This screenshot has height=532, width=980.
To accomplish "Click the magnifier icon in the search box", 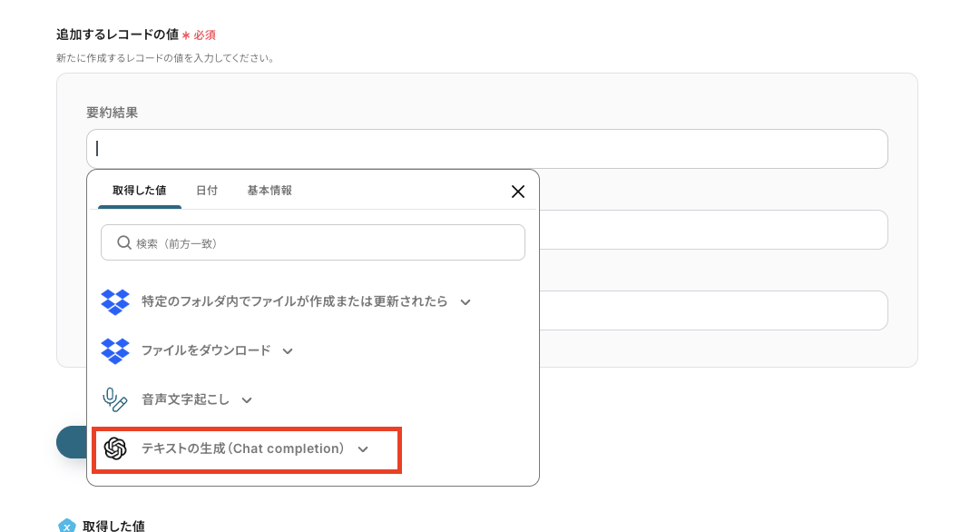I will [x=123, y=242].
